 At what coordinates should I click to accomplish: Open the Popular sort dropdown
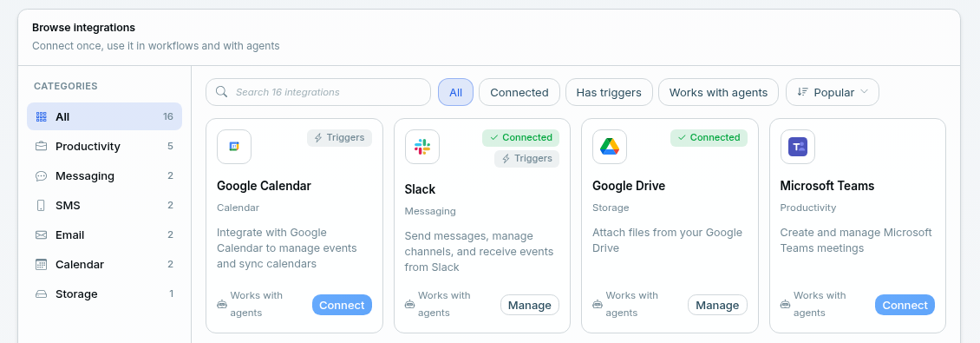pyautogui.click(x=833, y=92)
